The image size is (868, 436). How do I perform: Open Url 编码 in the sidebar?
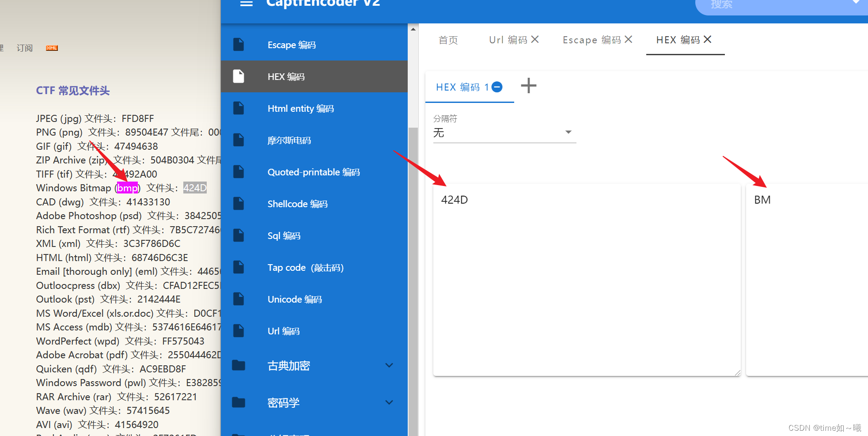click(x=314, y=331)
